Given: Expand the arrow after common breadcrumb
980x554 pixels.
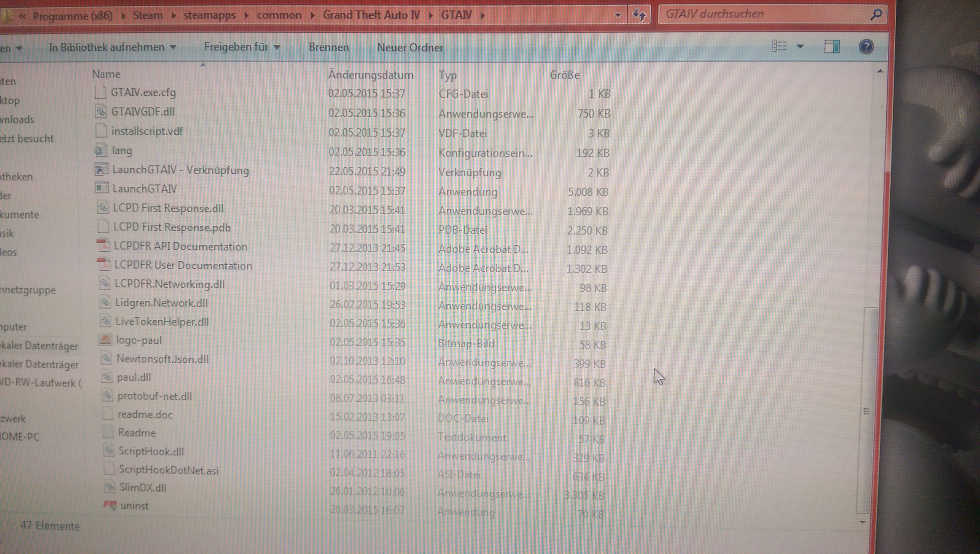Looking at the screenshot, I should click(x=312, y=16).
